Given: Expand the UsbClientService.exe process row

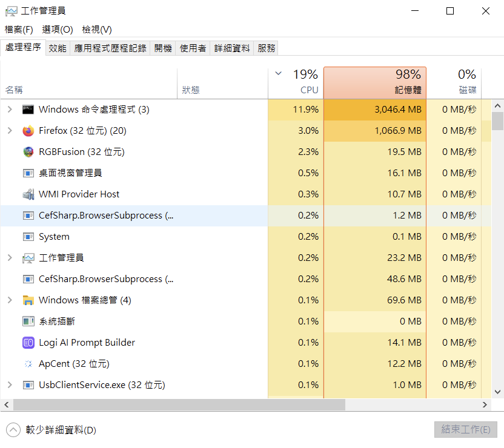Looking at the screenshot, I should (10, 384).
